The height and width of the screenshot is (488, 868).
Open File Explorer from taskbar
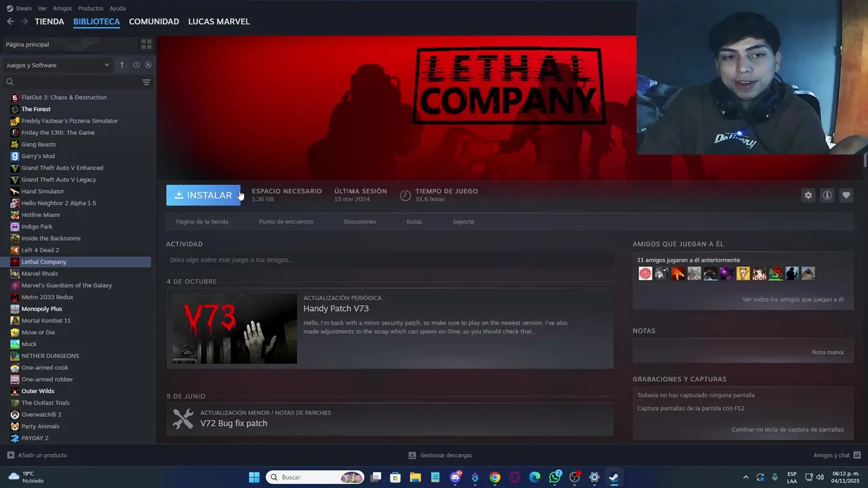click(415, 477)
